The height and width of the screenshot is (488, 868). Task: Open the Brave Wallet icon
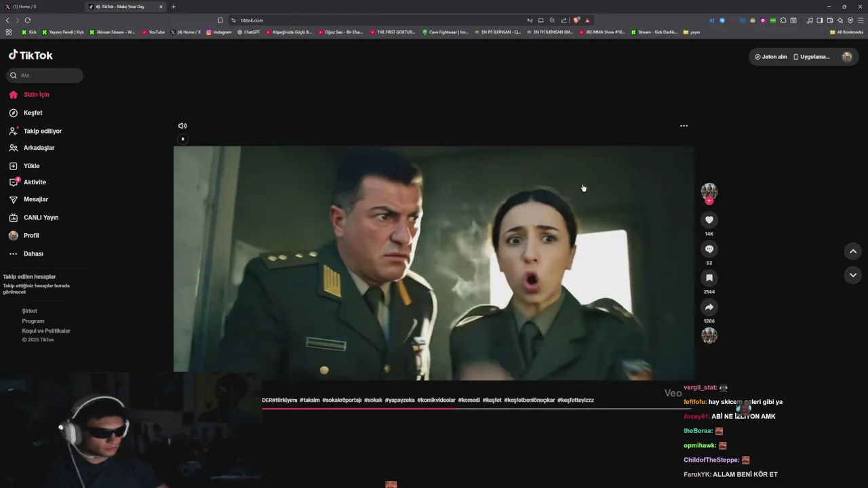pos(830,20)
